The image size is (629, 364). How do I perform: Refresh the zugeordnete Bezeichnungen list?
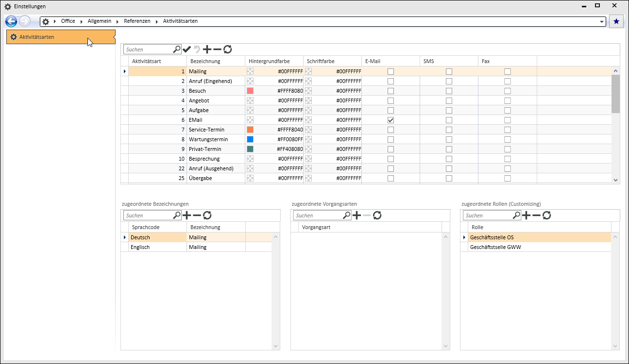207,215
